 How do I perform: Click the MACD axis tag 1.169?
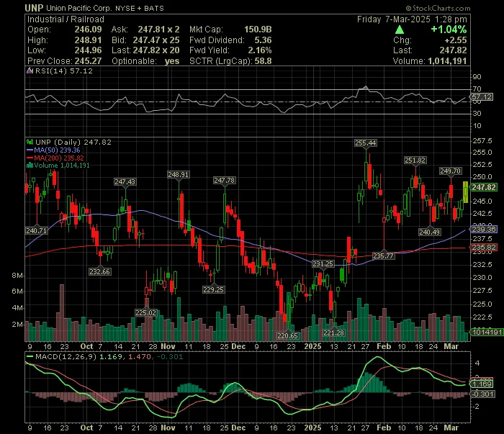click(482, 384)
